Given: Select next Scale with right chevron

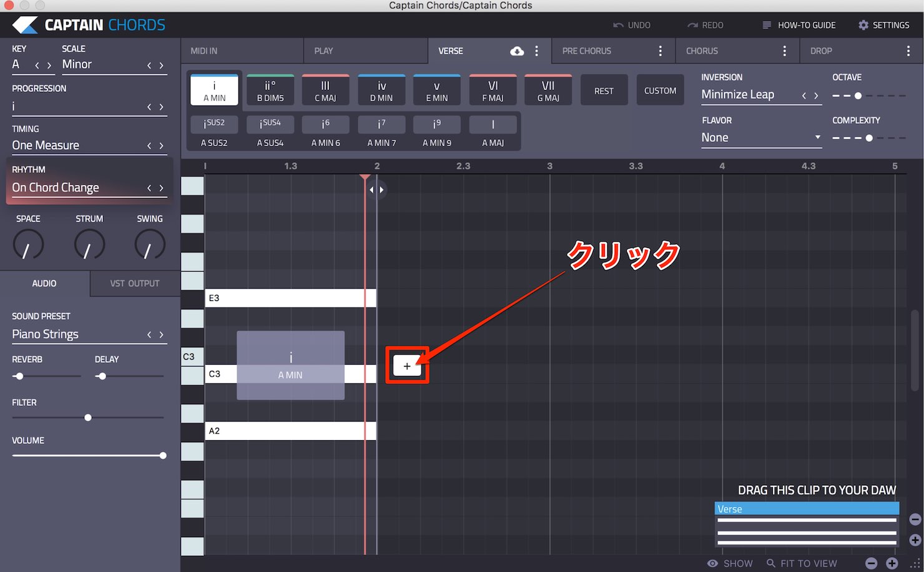Looking at the screenshot, I should coord(161,65).
